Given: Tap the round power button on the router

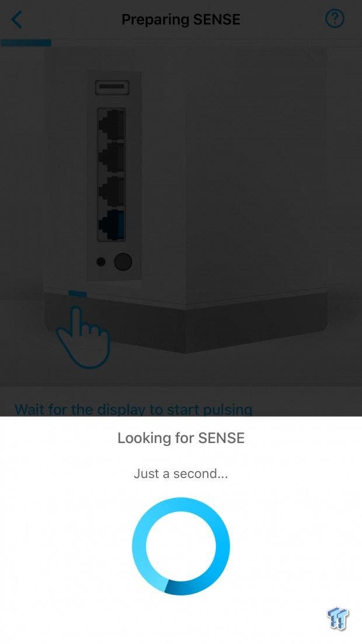Looking at the screenshot, I should pyautogui.click(x=123, y=262).
